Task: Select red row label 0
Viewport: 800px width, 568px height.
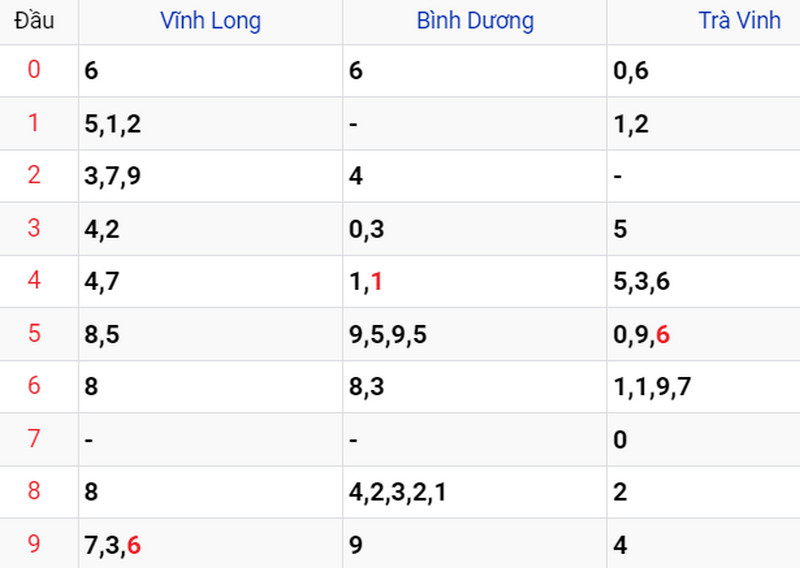Action: (x=34, y=69)
